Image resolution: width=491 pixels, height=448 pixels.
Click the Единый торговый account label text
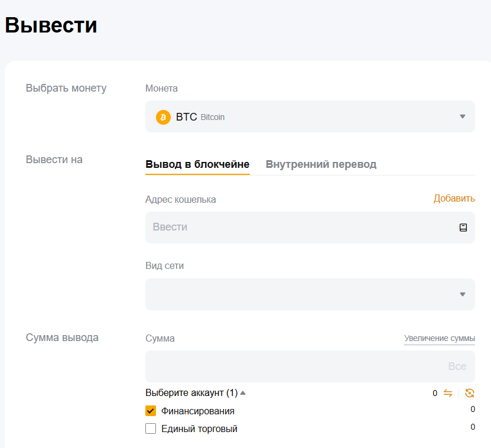(200, 428)
